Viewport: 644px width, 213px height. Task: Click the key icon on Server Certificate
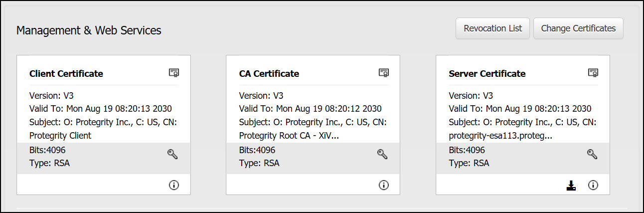592,154
